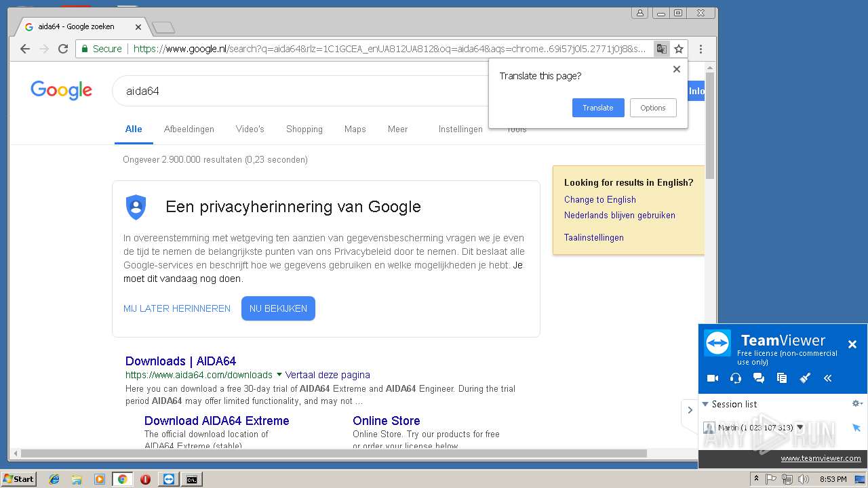868x488 pixels.
Task: Close the TeamViewer session panel
Action: (x=852, y=344)
